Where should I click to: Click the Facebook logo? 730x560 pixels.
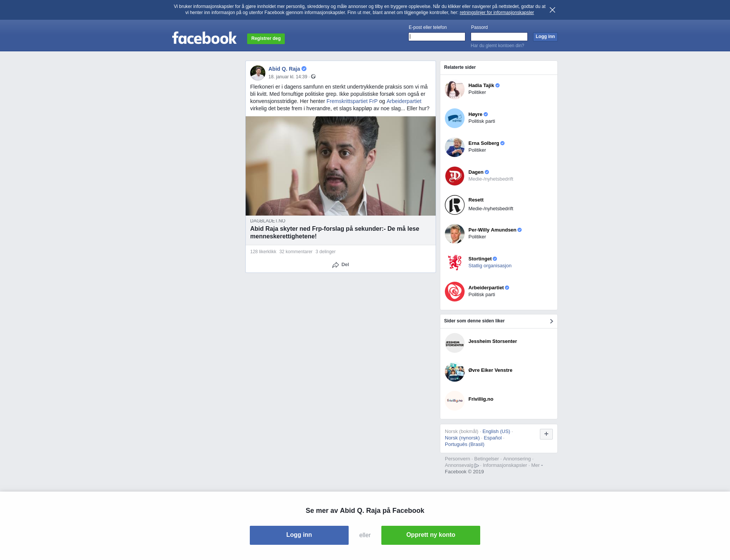204,38
